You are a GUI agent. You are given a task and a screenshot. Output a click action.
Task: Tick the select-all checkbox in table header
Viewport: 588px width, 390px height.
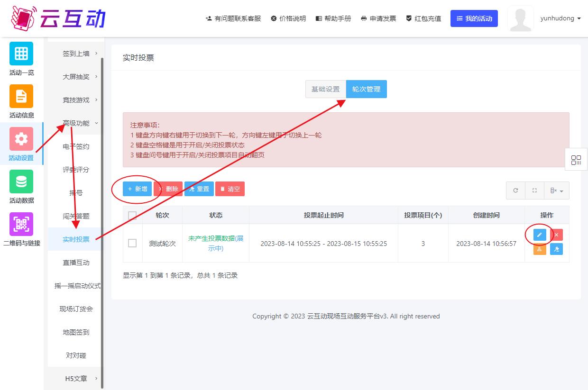[x=132, y=216]
